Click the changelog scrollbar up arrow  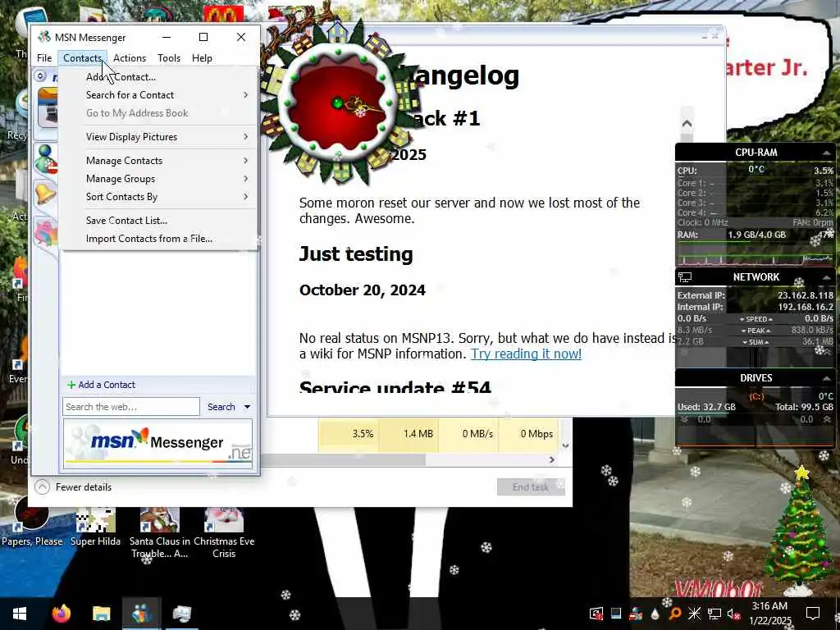(687, 124)
